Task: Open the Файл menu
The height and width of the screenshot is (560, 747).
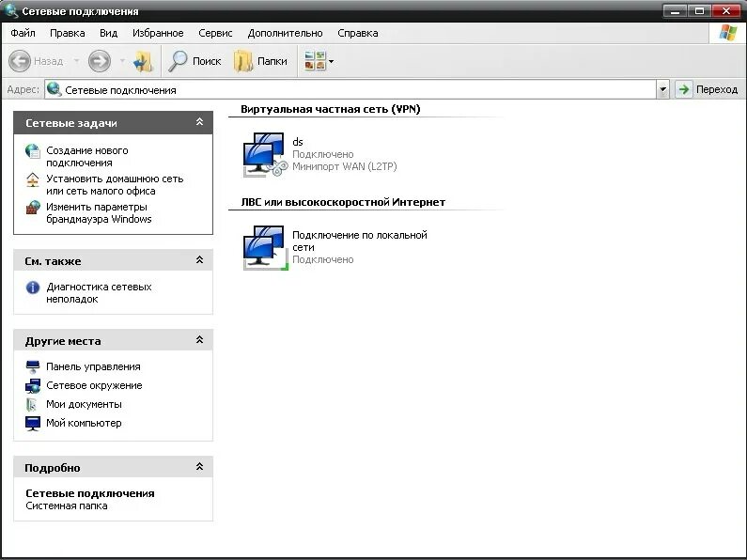Action: coord(23,33)
